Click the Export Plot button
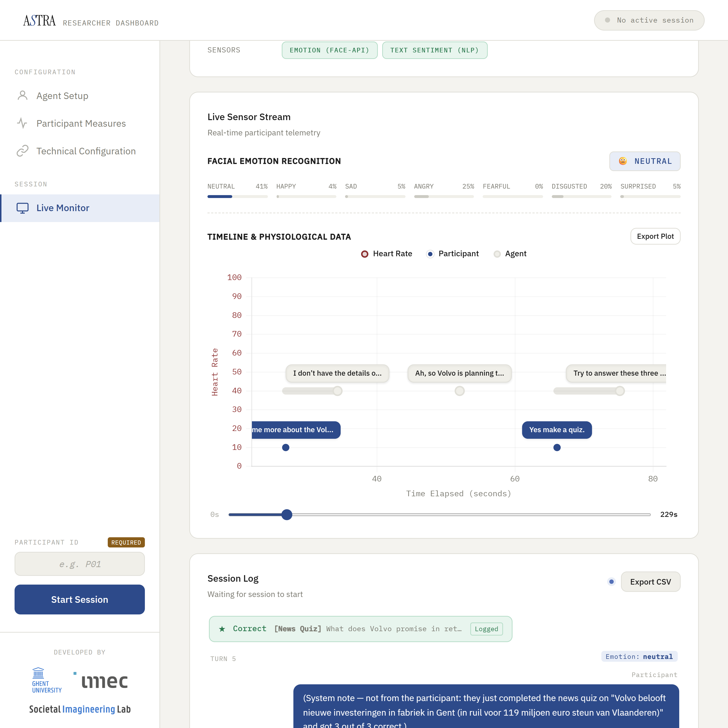Screen dimensions: 728x728 [655, 236]
